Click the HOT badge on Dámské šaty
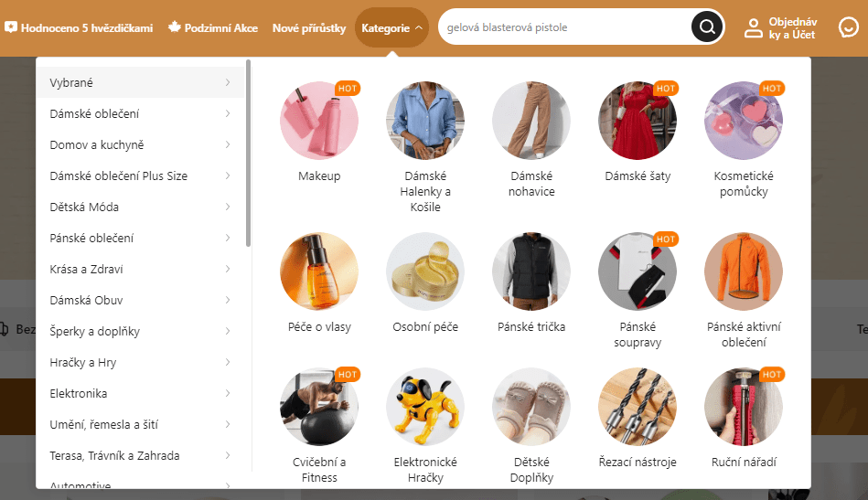This screenshot has height=500, width=868. [665, 89]
